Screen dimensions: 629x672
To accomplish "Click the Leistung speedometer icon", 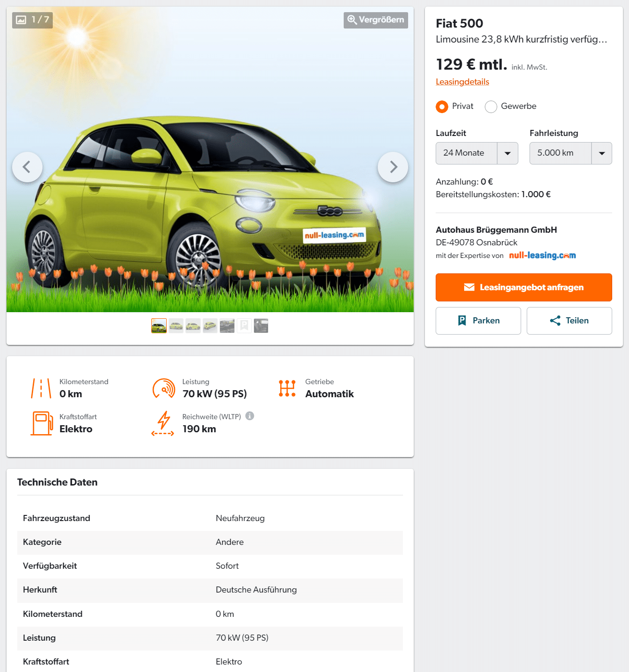I will [x=164, y=388].
